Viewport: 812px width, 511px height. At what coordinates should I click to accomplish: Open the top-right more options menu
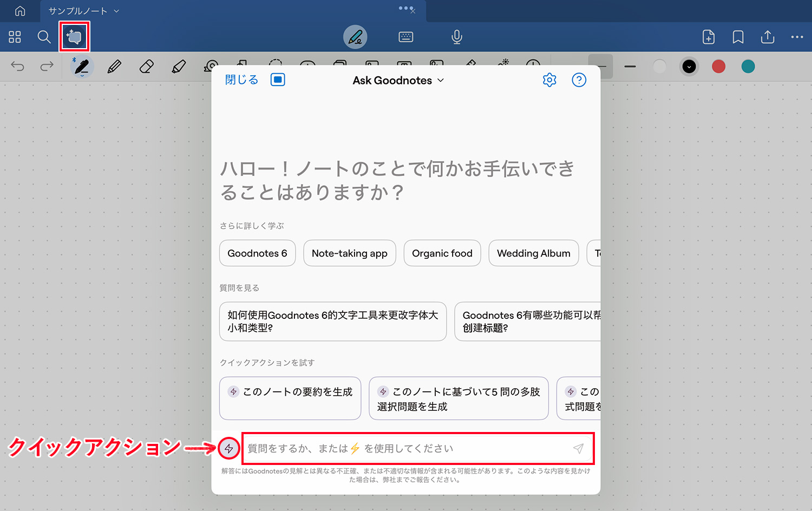point(797,37)
